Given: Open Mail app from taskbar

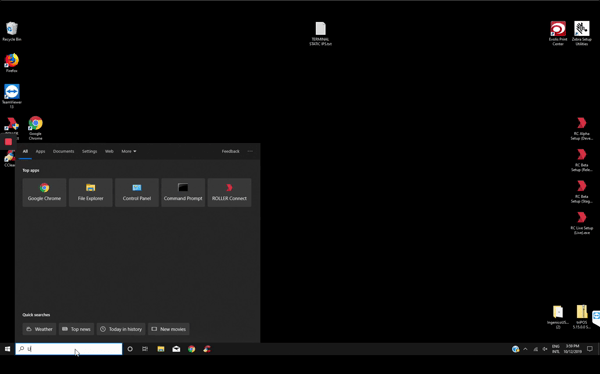Looking at the screenshot, I should click(176, 349).
